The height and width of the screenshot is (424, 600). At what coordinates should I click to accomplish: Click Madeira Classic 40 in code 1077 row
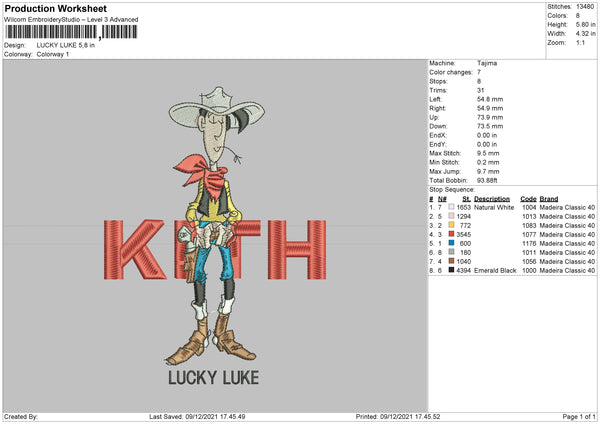(567, 235)
